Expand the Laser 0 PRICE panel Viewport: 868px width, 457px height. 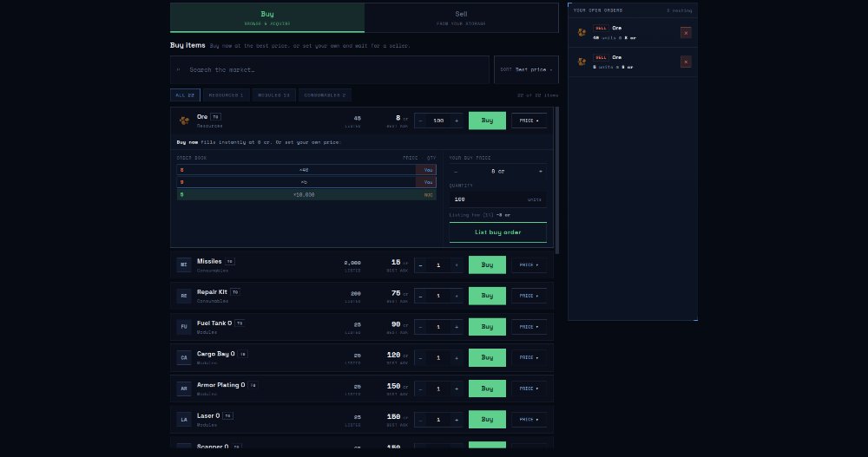click(x=529, y=420)
